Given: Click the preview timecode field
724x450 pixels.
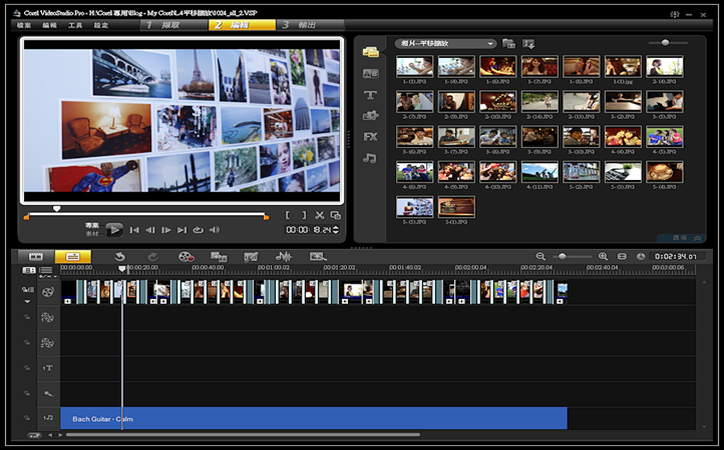Looking at the screenshot, I should [x=308, y=229].
